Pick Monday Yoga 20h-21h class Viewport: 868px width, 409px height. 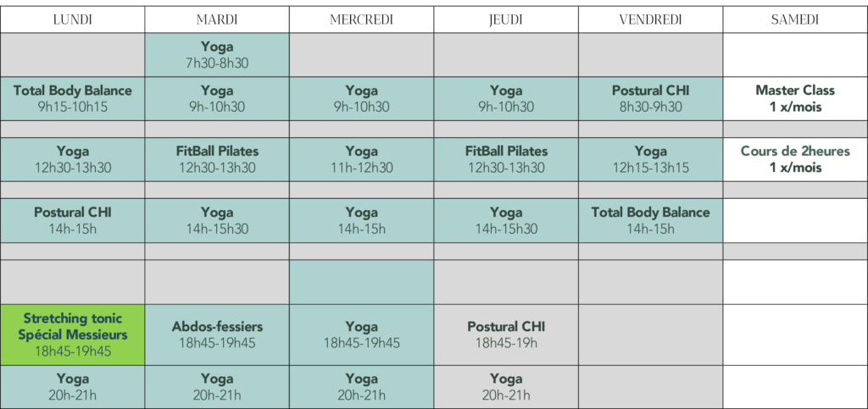73,387
